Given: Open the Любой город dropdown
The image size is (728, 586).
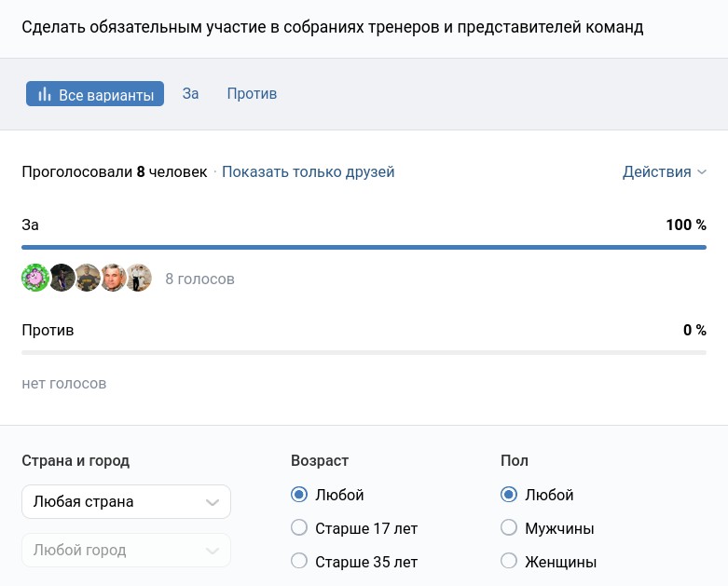Looking at the screenshot, I should (x=126, y=551).
